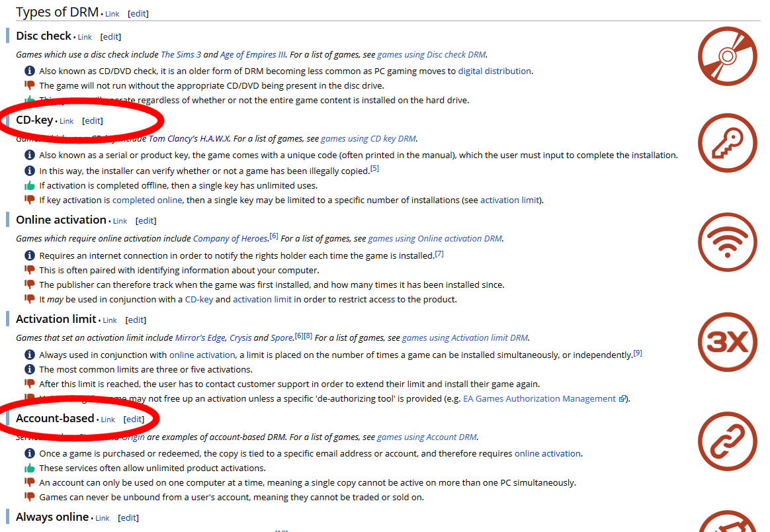Image resolution: width=770 pixels, height=532 pixels.
Task: Click info icon beside 'Always used in conjunction'
Action: coord(30,355)
